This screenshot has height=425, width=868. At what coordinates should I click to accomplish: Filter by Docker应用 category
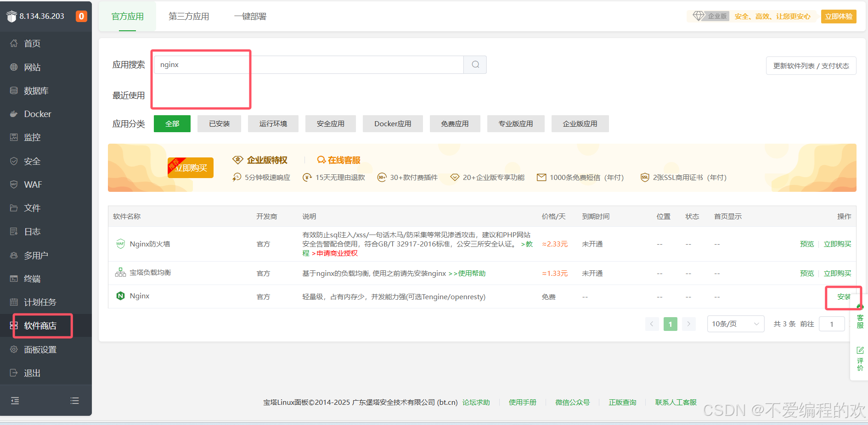pos(393,124)
